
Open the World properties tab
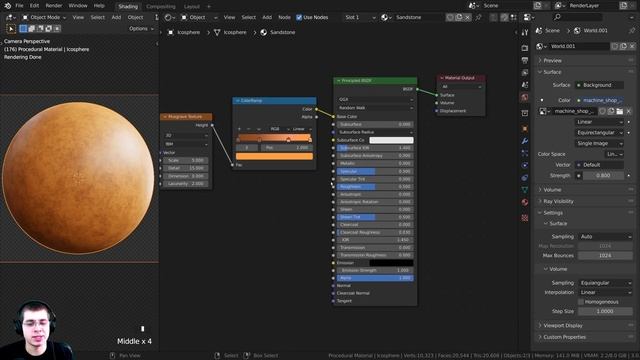click(525, 97)
